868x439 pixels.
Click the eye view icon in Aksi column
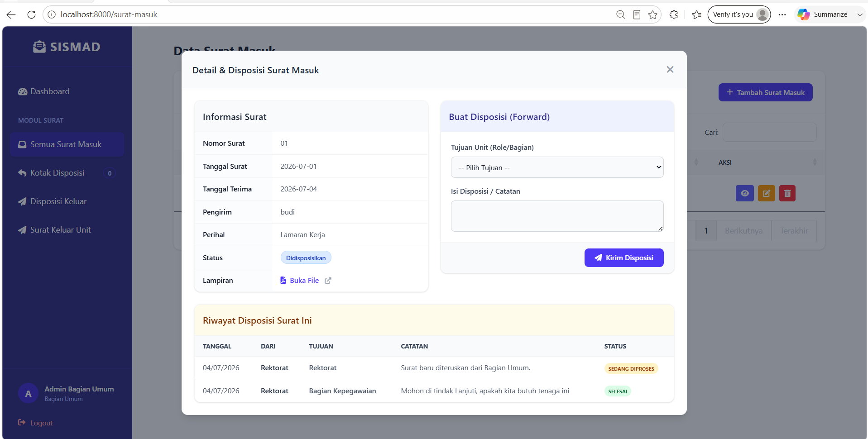(744, 193)
